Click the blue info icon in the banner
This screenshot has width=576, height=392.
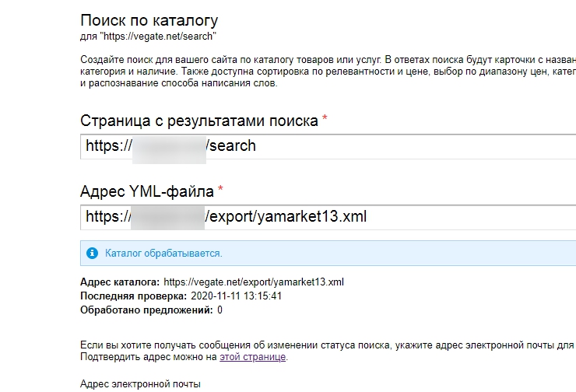93,253
